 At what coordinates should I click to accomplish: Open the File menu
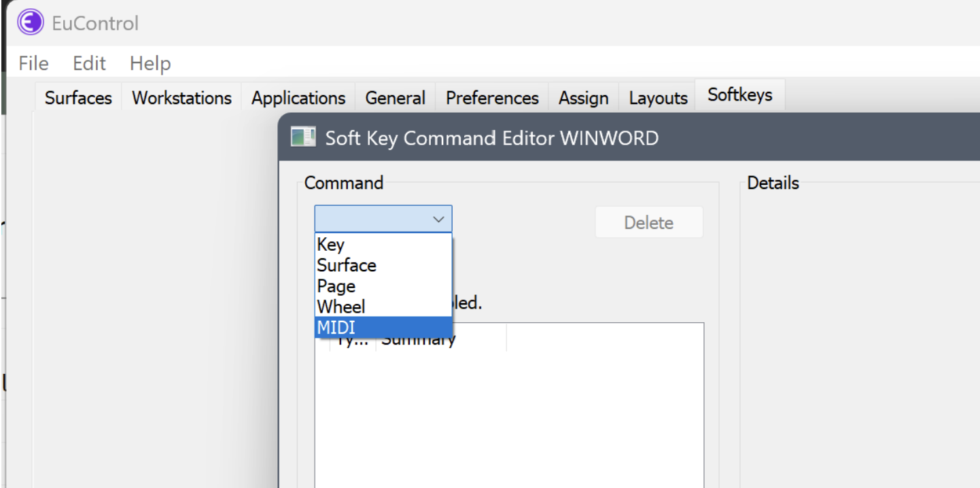[33, 64]
